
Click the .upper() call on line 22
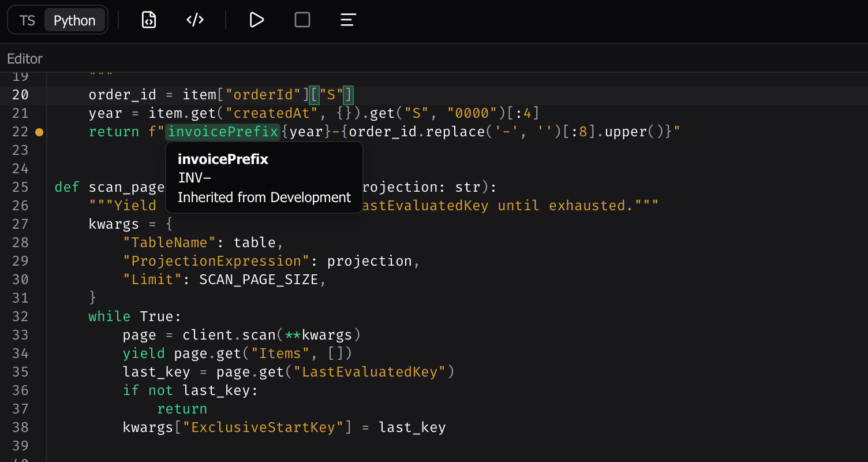tap(631, 132)
